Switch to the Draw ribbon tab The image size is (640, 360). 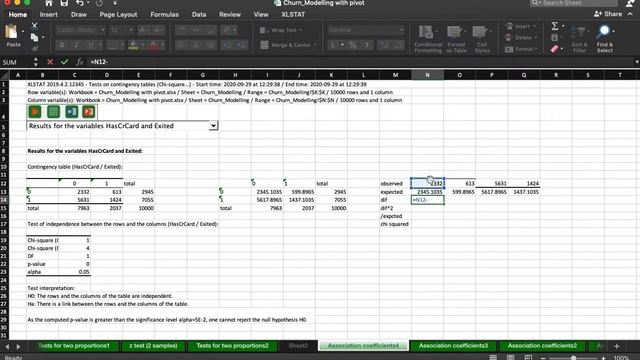click(79, 14)
